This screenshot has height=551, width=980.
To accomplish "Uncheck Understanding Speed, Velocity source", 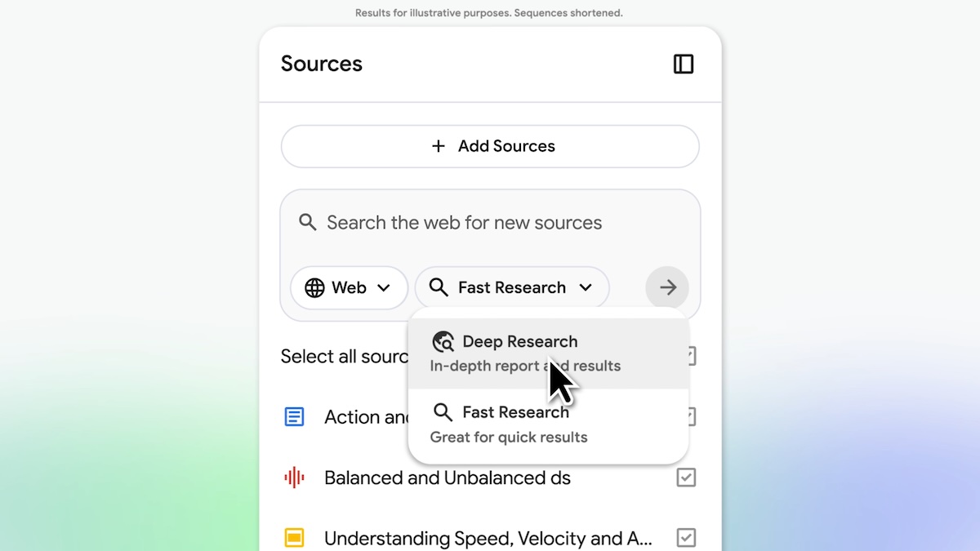I will tap(687, 537).
